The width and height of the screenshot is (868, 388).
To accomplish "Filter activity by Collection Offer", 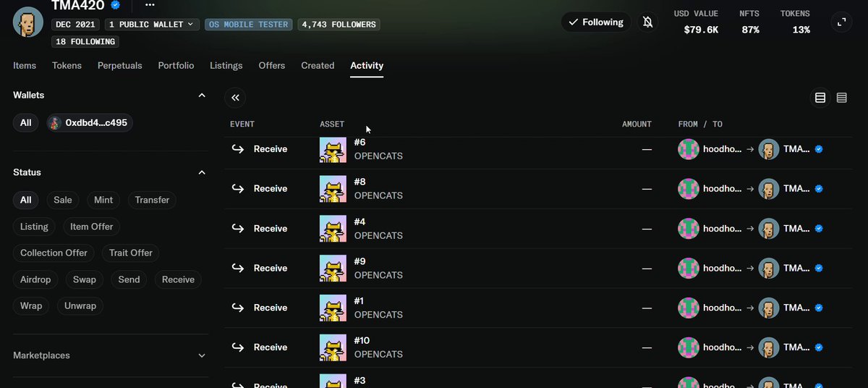I will coord(54,253).
